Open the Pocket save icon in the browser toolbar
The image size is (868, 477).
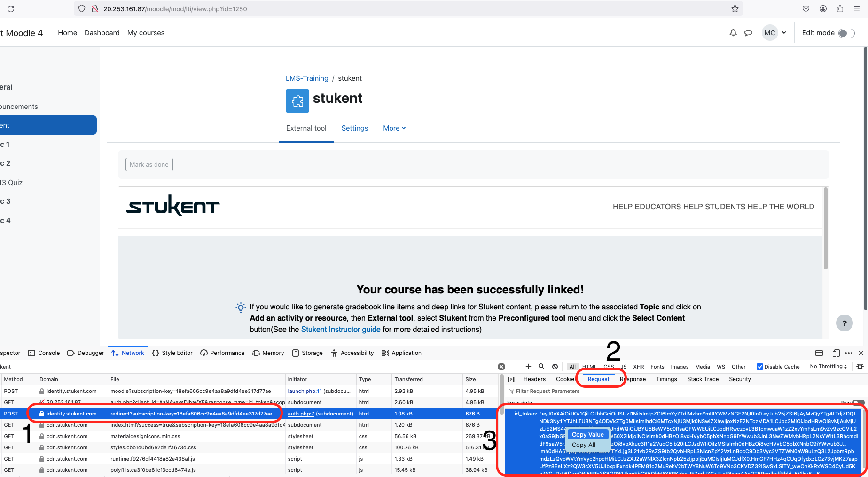pos(806,8)
